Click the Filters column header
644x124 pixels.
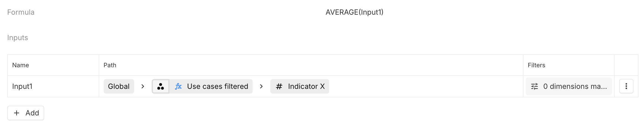pyautogui.click(x=536, y=65)
